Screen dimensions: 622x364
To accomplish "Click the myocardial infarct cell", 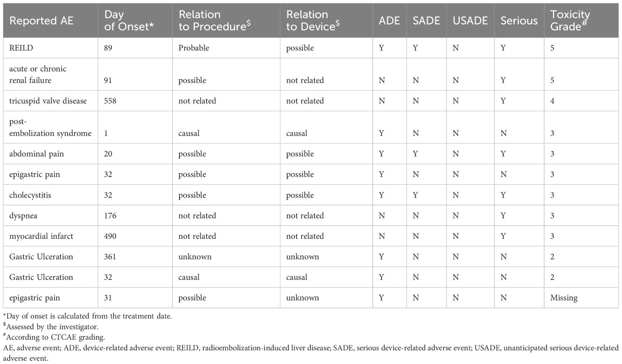I will click(41, 236).
